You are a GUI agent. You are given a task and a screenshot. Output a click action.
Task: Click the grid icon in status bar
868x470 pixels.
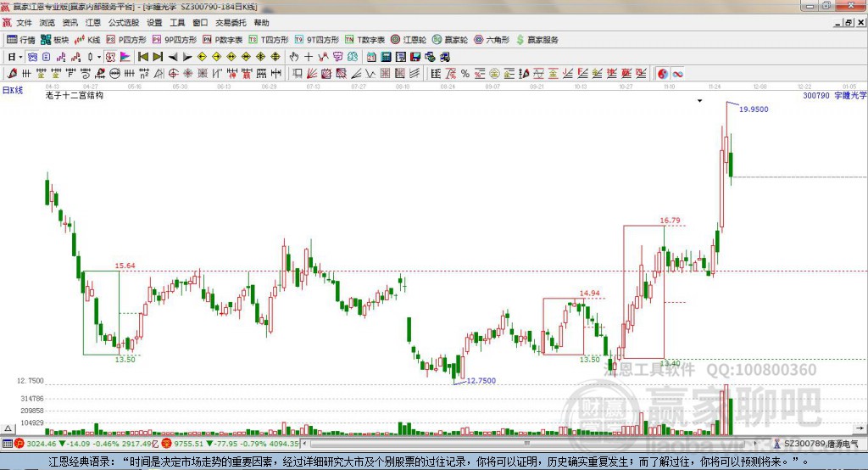click(x=7, y=444)
